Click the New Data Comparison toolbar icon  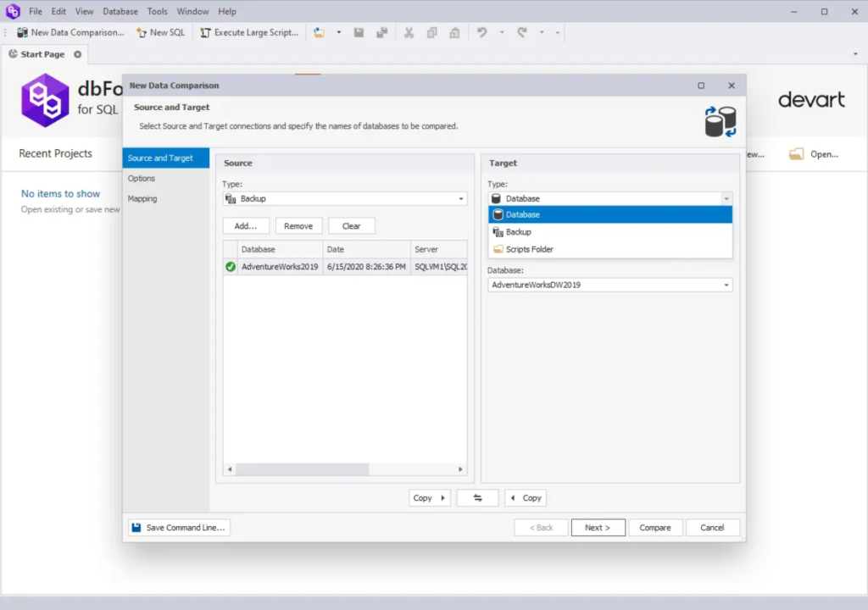(x=20, y=32)
